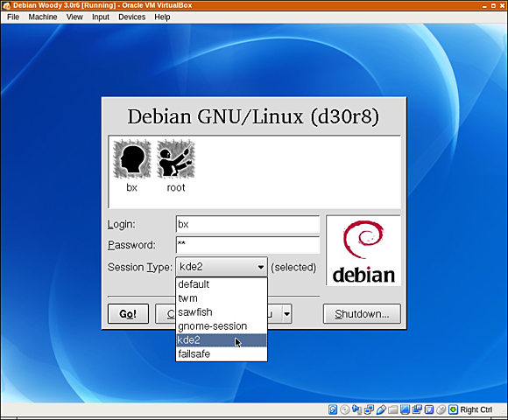Viewport: 508px width, 420px height.
Task: Open the View menu
Action: click(74, 17)
